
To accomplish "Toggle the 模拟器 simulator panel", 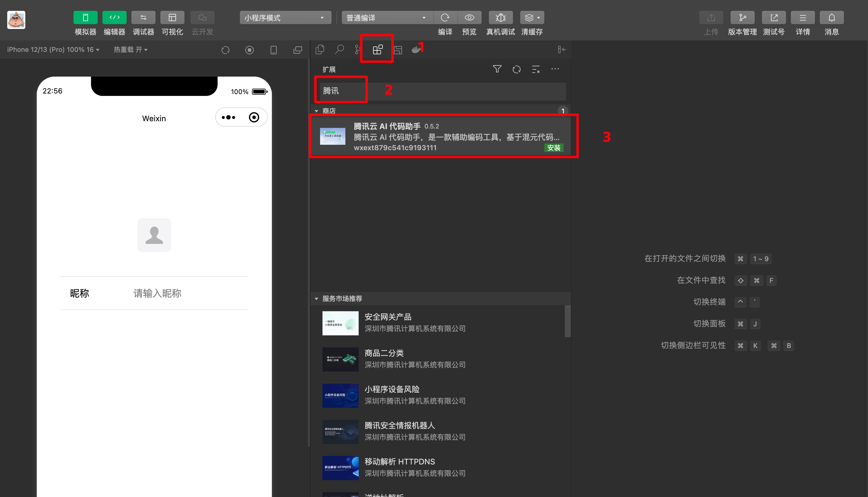I will point(85,18).
